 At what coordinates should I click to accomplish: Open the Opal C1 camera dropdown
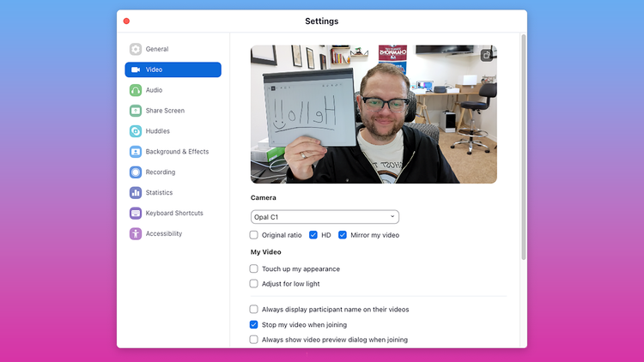click(x=325, y=217)
